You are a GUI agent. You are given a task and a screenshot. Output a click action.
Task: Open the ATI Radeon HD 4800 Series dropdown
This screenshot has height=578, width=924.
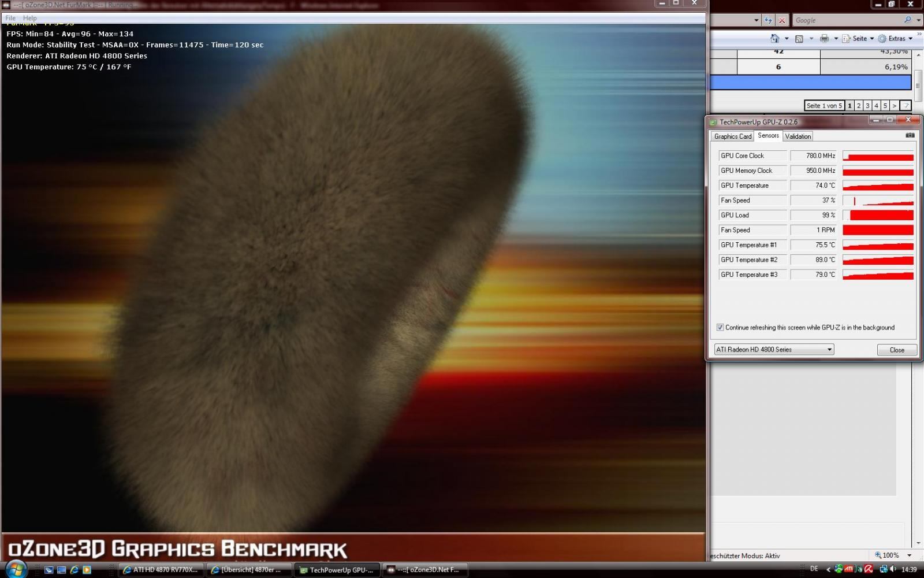pos(774,350)
